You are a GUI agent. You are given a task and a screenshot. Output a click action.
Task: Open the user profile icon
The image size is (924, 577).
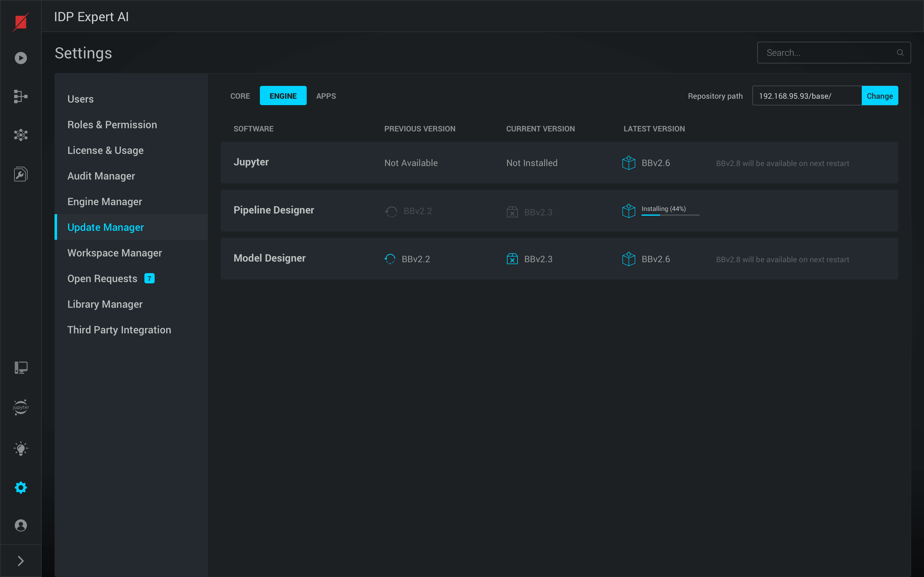(x=21, y=525)
